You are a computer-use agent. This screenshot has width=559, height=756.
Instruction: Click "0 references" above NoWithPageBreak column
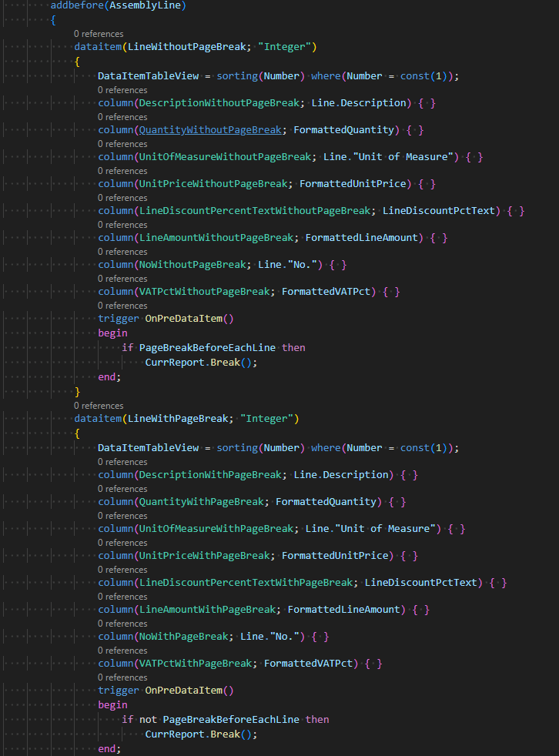click(122, 624)
